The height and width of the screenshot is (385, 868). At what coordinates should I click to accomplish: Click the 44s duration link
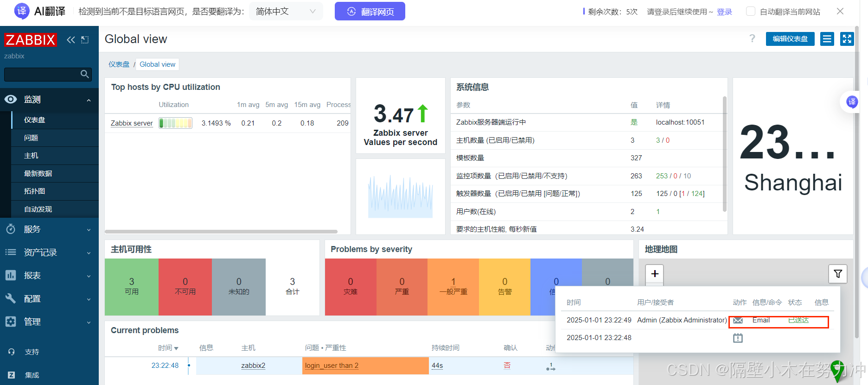tap(437, 366)
